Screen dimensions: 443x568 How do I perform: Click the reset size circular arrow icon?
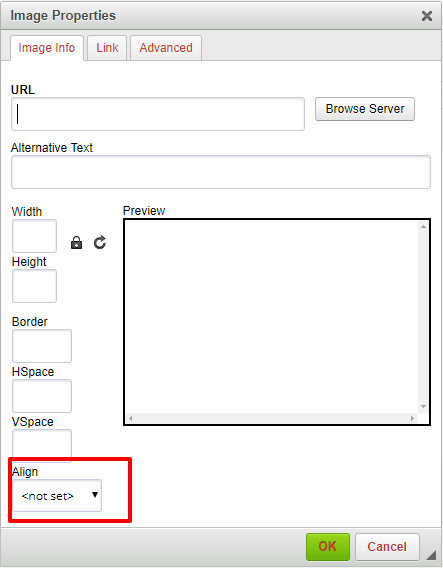[x=100, y=242]
